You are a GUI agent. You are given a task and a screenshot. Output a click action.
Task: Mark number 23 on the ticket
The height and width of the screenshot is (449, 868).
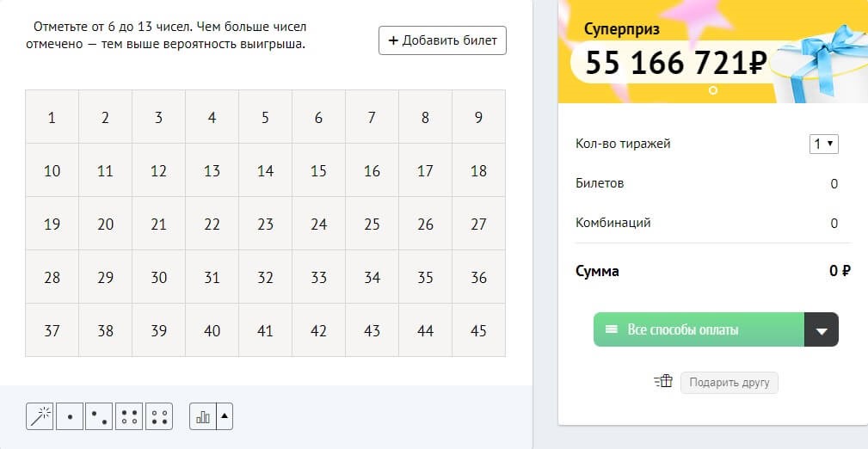pos(265,224)
